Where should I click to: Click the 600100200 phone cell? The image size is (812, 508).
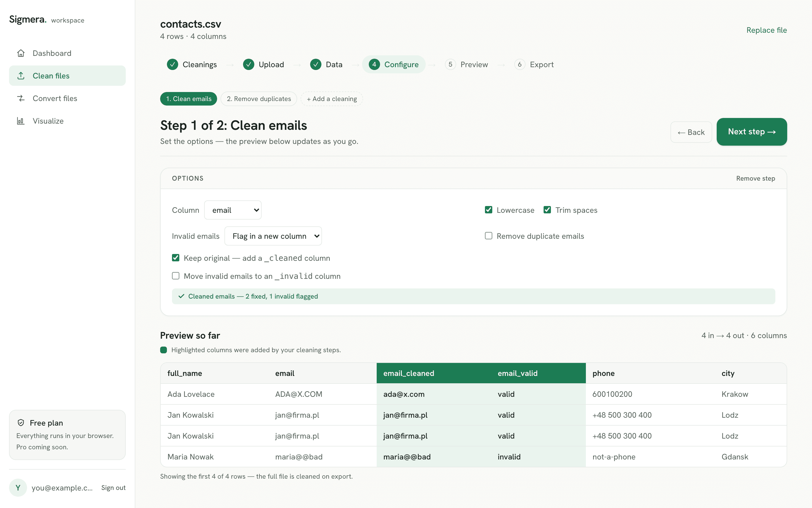pos(650,394)
